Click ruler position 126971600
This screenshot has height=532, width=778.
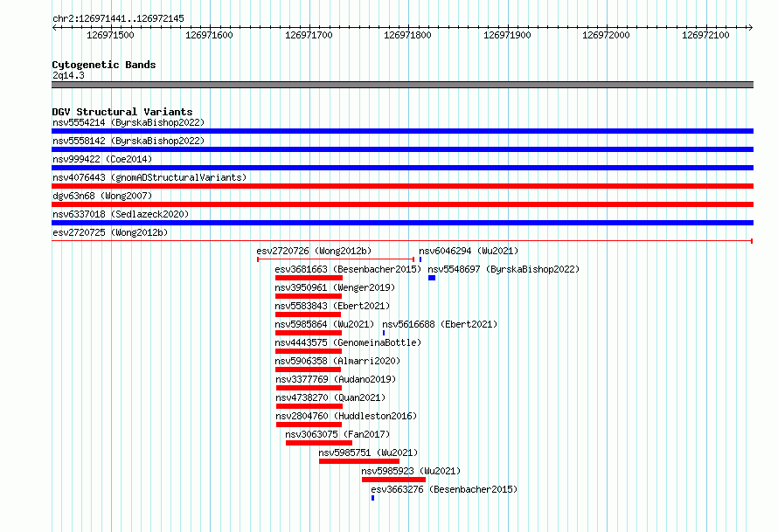209,35
